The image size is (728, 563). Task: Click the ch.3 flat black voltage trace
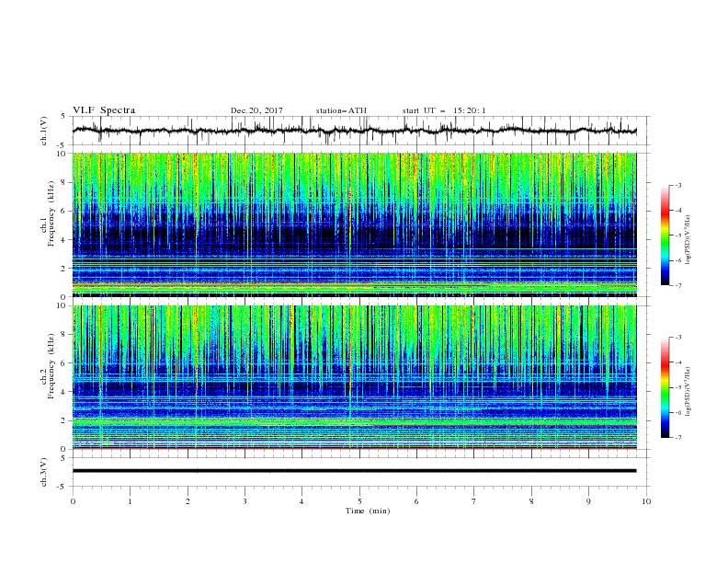click(x=355, y=471)
